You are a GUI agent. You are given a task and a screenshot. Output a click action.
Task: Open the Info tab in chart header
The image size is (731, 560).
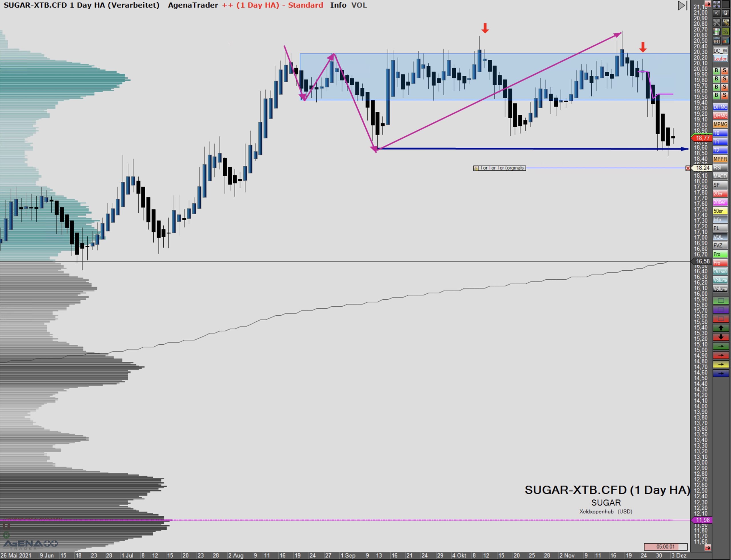338,5
